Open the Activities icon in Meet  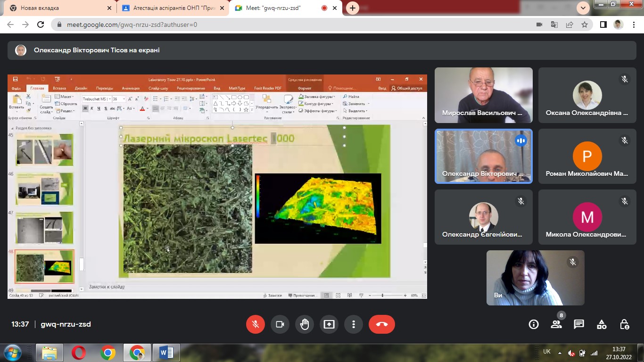pos(602,324)
